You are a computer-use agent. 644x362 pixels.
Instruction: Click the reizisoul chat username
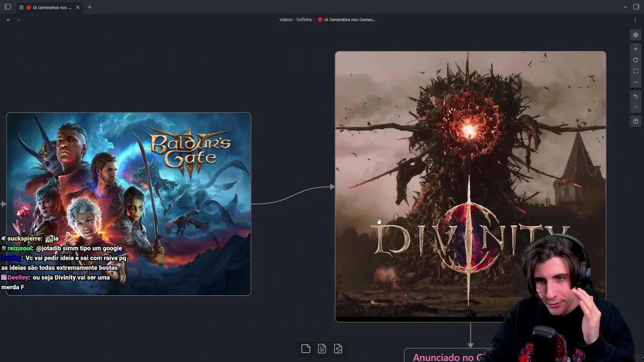click(x=20, y=248)
